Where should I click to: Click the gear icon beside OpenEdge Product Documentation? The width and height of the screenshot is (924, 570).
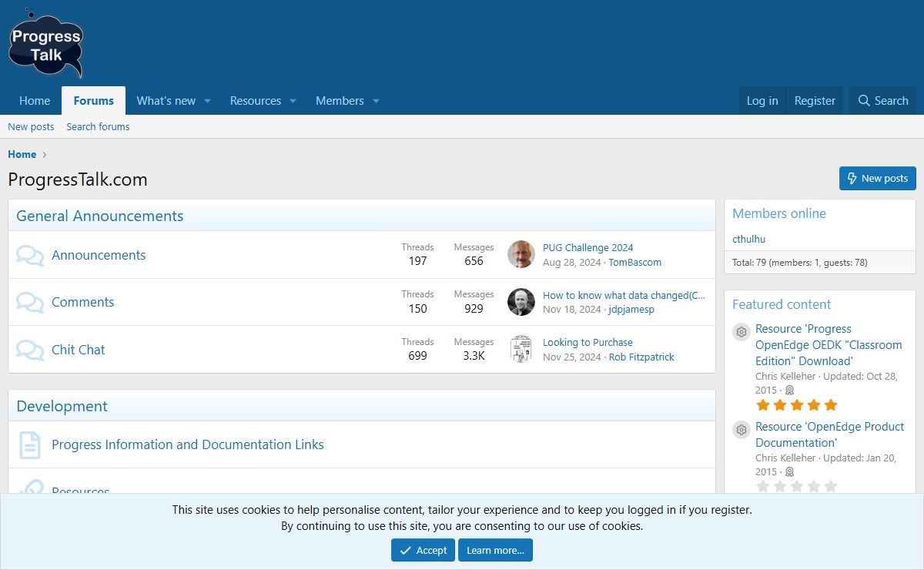pos(741,430)
